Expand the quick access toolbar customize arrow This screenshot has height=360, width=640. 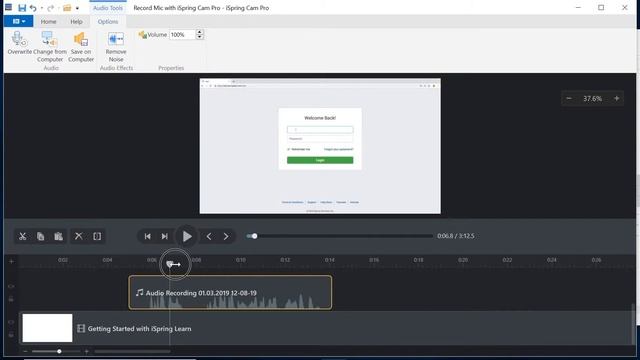coord(77,8)
